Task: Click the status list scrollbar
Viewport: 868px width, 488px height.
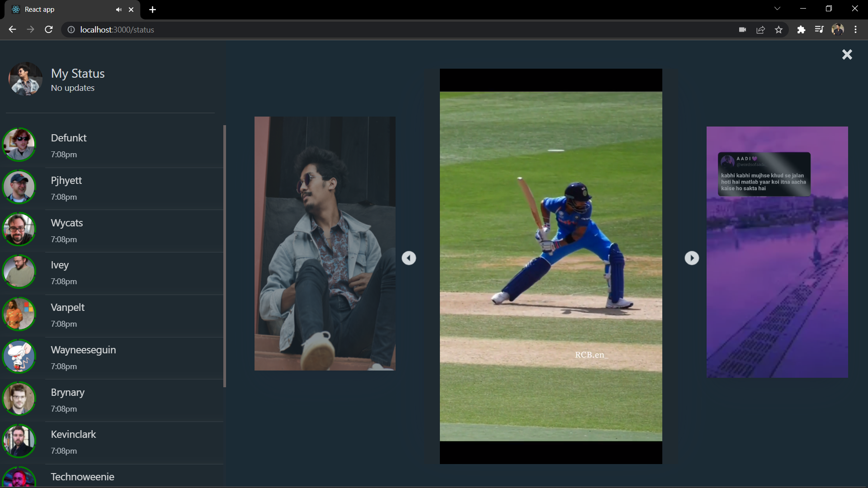Action: (x=225, y=256)
